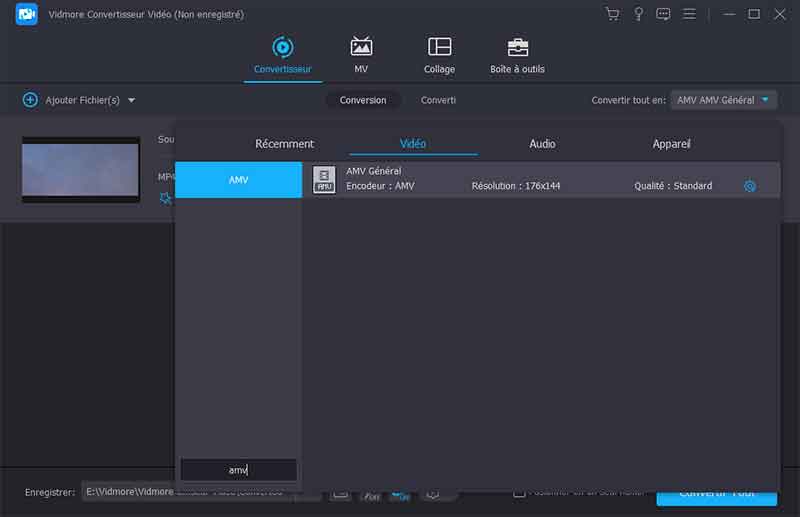Open the MV maker section
This screenshot has width=800, height=517.
[x=361, y=56]
